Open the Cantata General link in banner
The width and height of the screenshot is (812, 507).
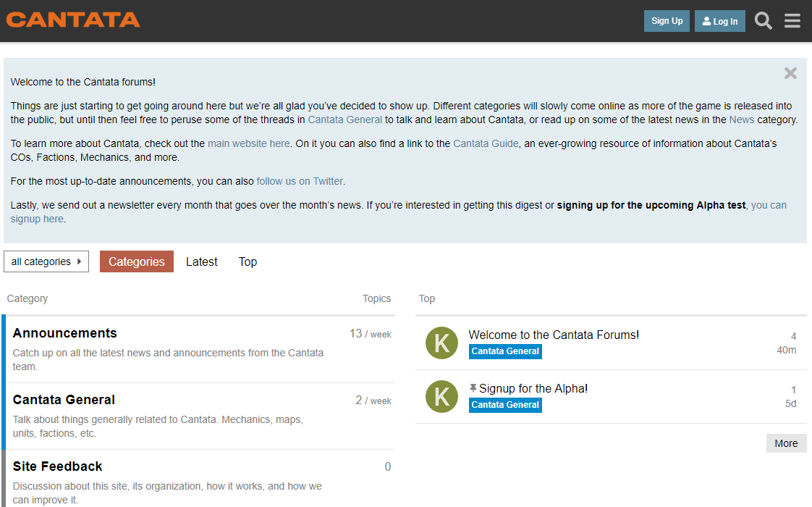coord(345,120)
